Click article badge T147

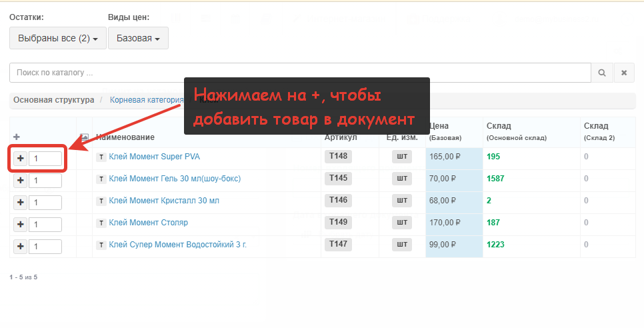tap(339, 244)
